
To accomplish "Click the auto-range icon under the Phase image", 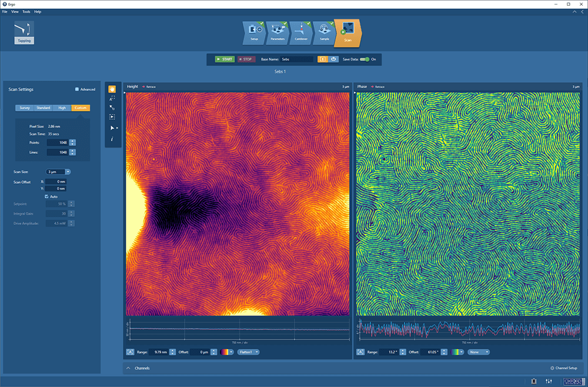I will (x=359, y=352).
